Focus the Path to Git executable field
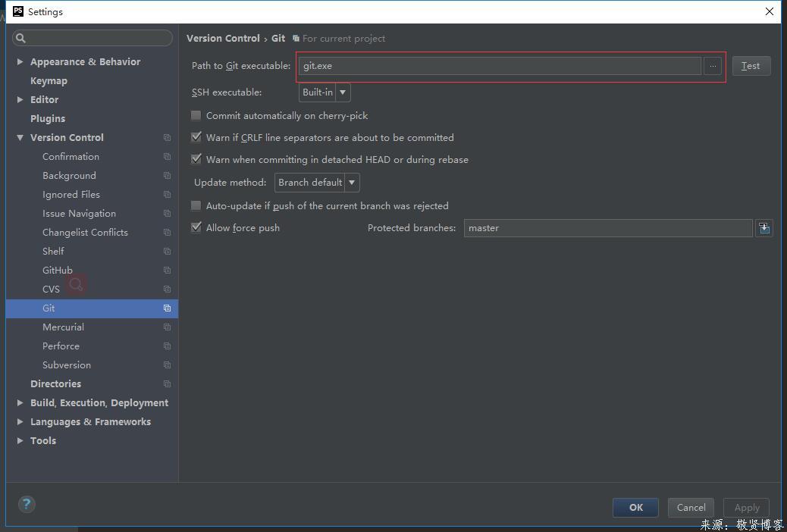This screenshot has height=532, width=787. [500, 66]
